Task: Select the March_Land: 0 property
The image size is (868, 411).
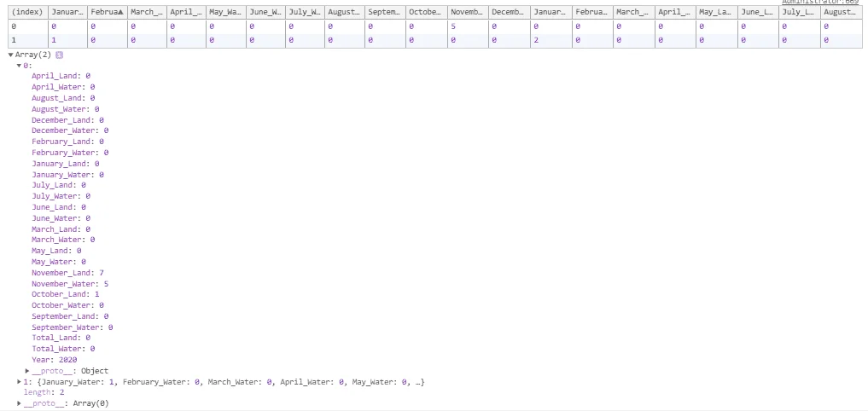Action: [x=61, y=229]
